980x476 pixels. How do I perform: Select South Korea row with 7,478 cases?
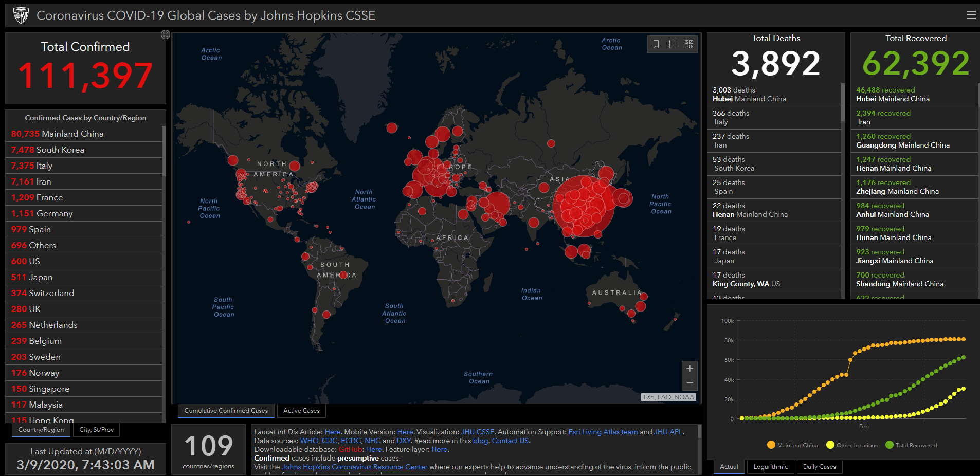[84, 150]
